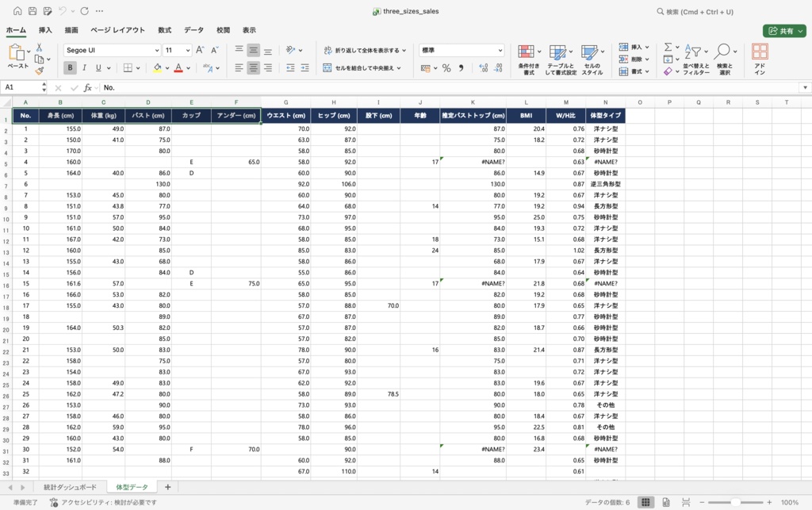The width and height of the screenshot is (812, 510).
Task: Apply cell borders icon
Action: click(128, 68)
